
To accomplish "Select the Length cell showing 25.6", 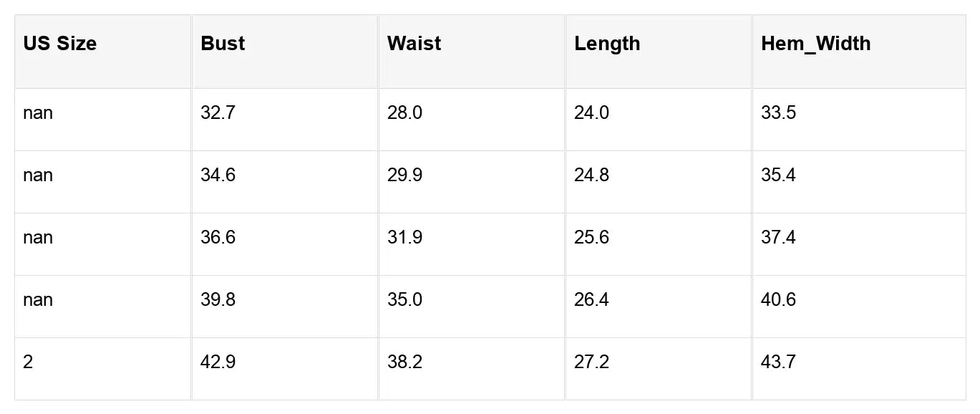I will coord(591,238).
